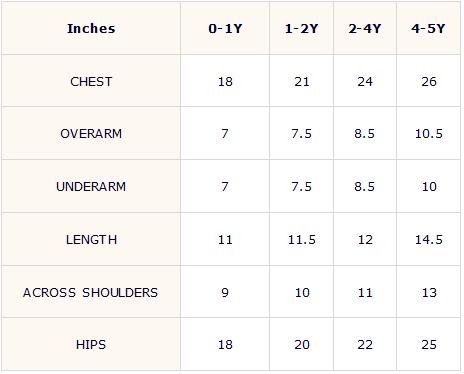
Task: Click the length value 11.5
Action: [302, 240]
